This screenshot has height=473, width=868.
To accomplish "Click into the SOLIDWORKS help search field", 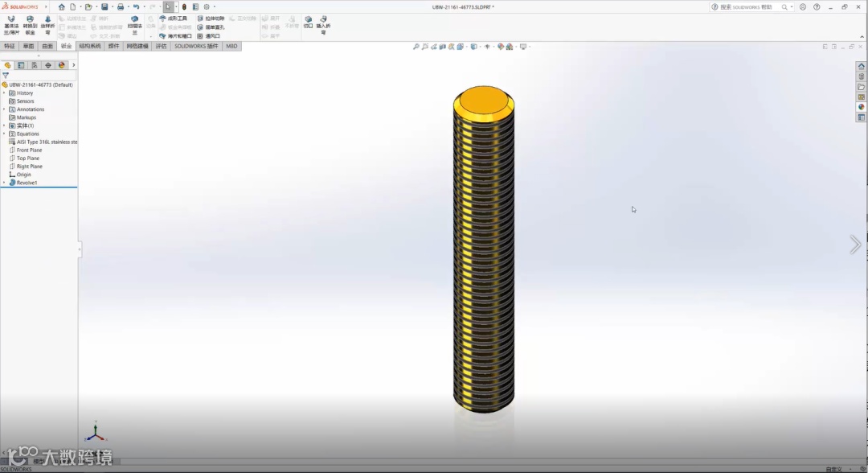I will click(746, 7).
